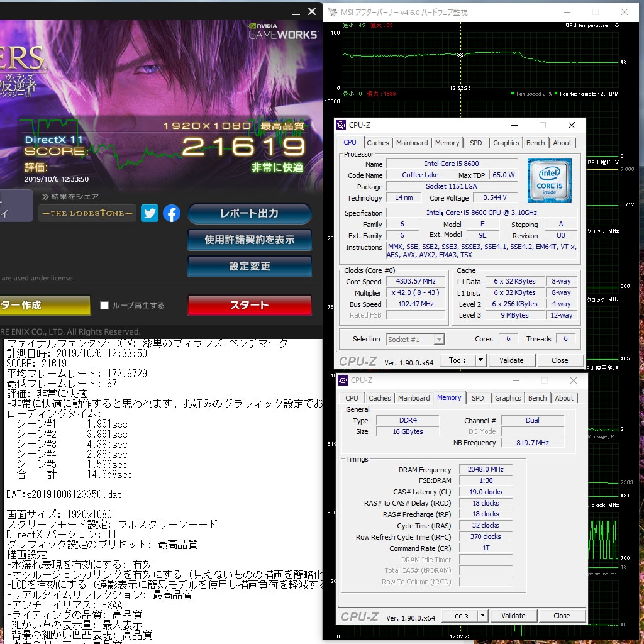The width and height of the screenshot is (644, 644).
Task: Click Validate in upper CPU-Z window
Action: click(511, 360)
